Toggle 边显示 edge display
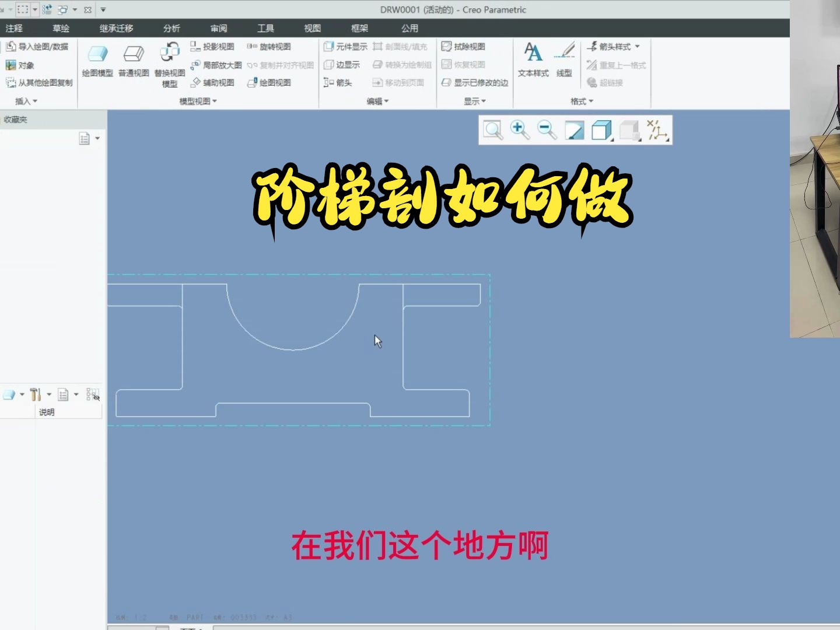Image resolution: width=840 pixels, height=630 pixels. [343, 64]
